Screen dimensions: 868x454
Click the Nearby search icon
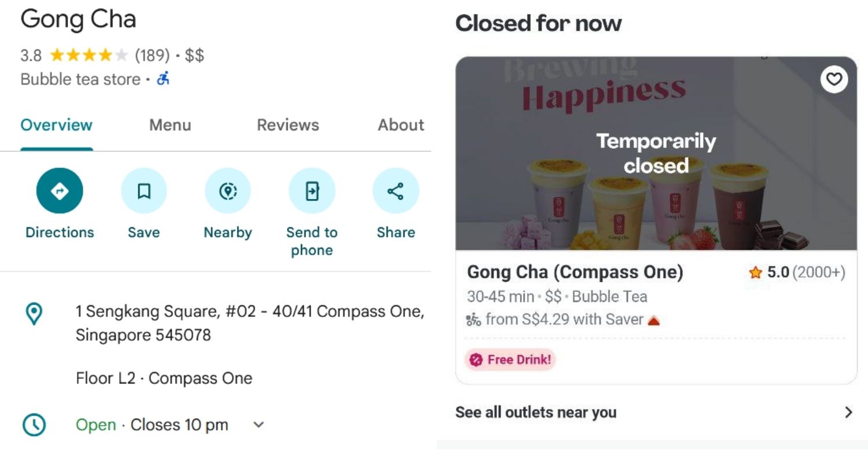pos(227,191)
